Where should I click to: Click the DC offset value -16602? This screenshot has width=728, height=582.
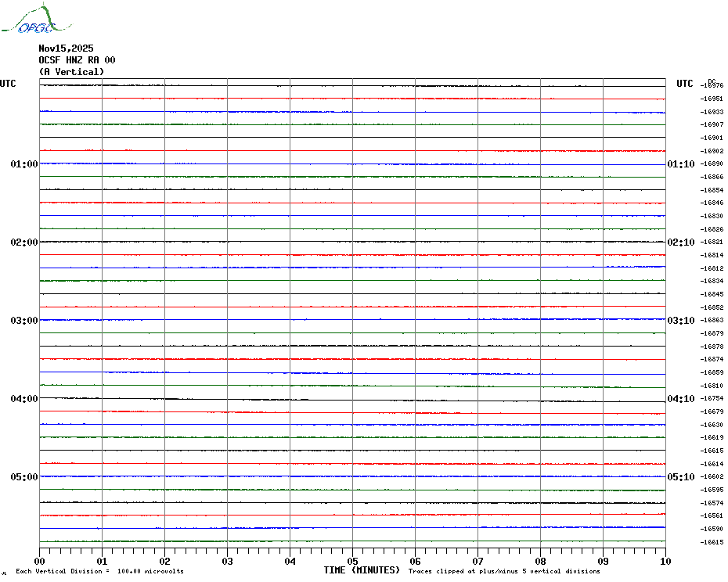(712, 476)
